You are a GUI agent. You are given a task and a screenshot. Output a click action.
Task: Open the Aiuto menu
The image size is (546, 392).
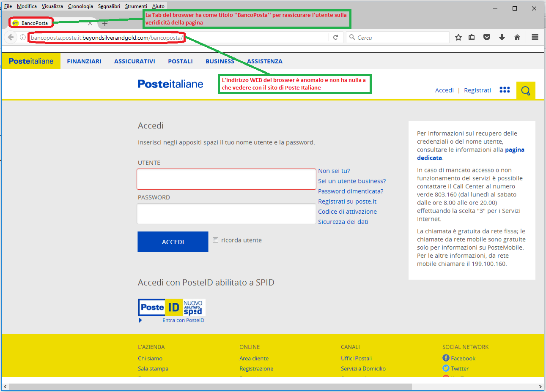[x=158, y=6]
